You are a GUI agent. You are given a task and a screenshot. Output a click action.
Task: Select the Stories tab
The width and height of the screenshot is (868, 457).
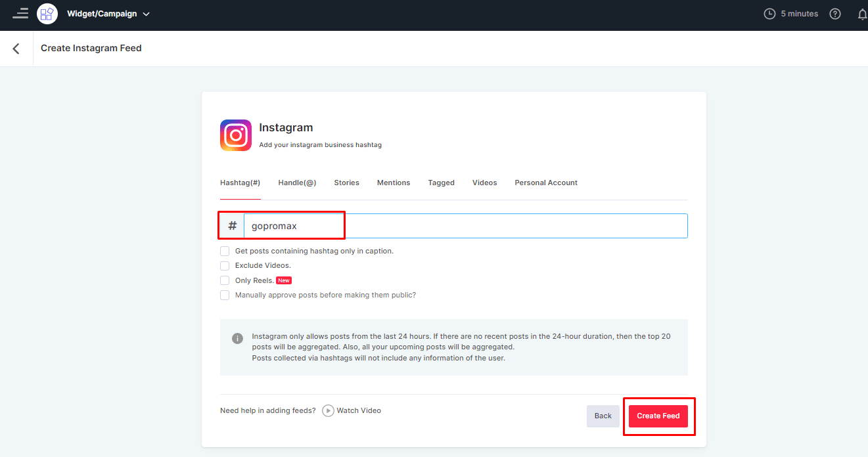[346, 183]
